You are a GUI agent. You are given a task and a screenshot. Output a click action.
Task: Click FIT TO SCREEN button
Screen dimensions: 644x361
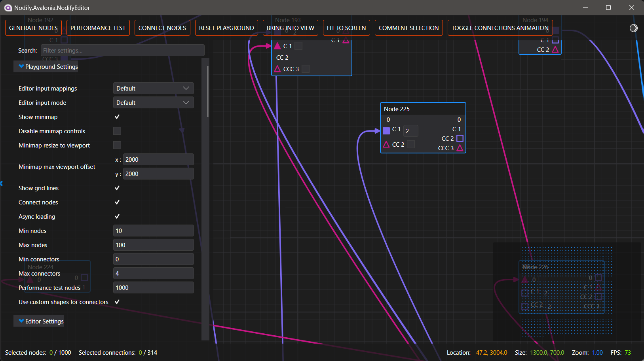[346, 28]
